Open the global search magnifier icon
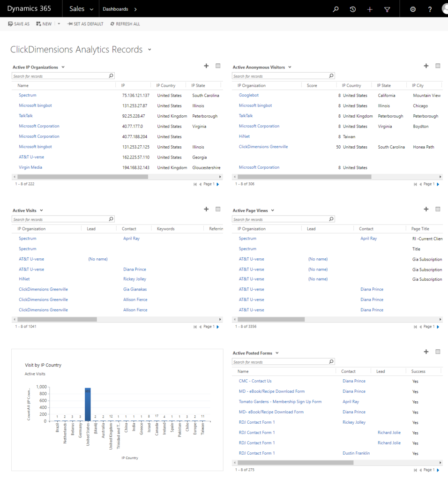This screenshot has width=448, height=480. pyautogui.click(x=336, y=9)
